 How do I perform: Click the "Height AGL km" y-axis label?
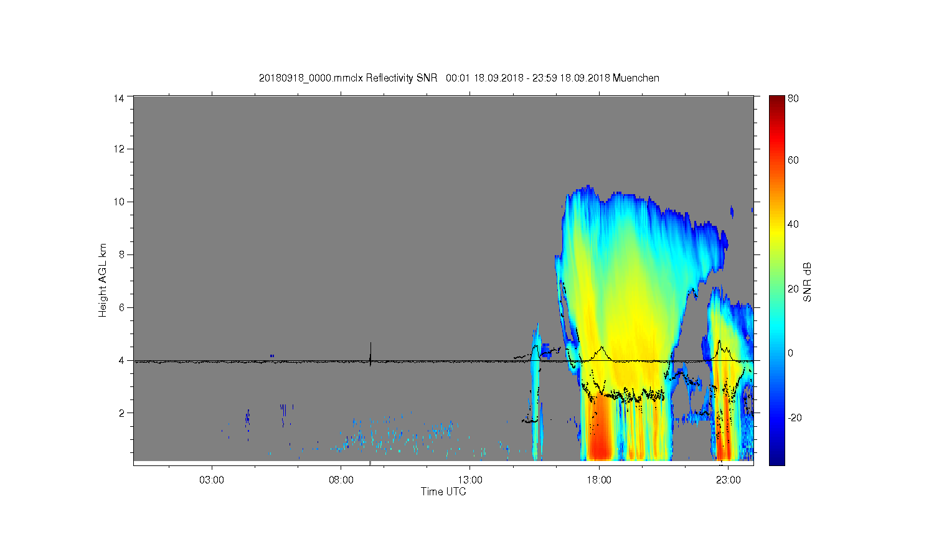[x=103, y=280]
